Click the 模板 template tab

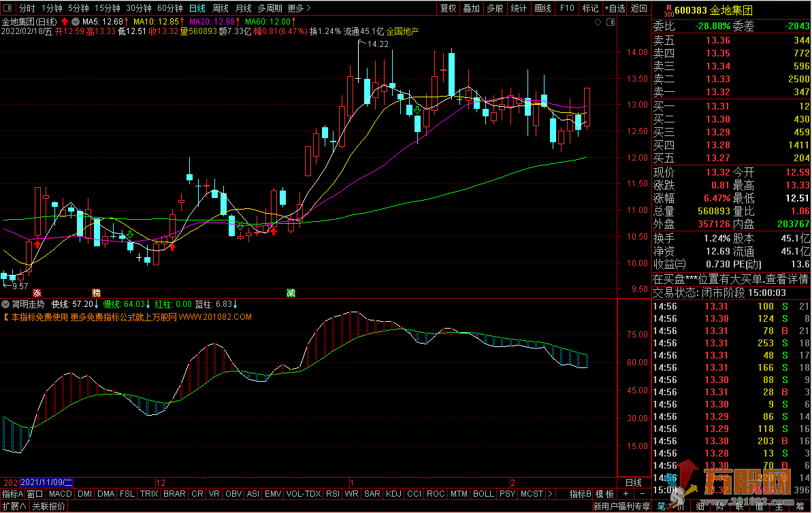click(604, 494)
